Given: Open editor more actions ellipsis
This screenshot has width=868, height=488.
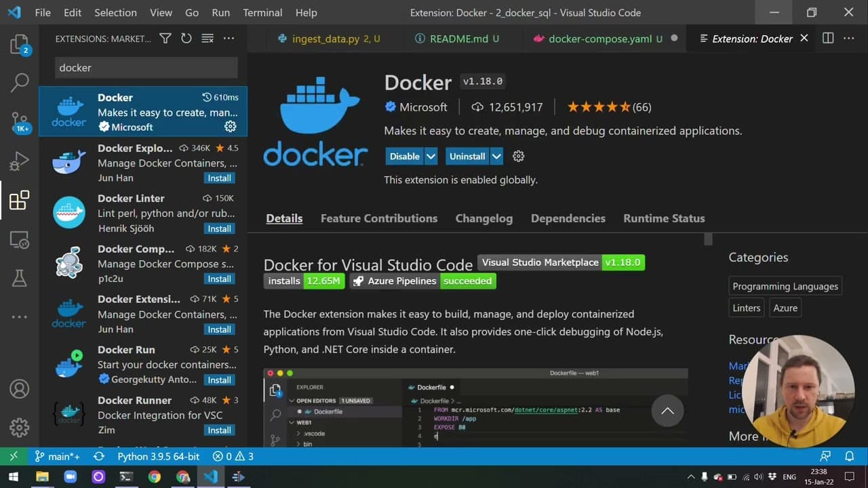Looking at the screenshot, I should (849, 39).
